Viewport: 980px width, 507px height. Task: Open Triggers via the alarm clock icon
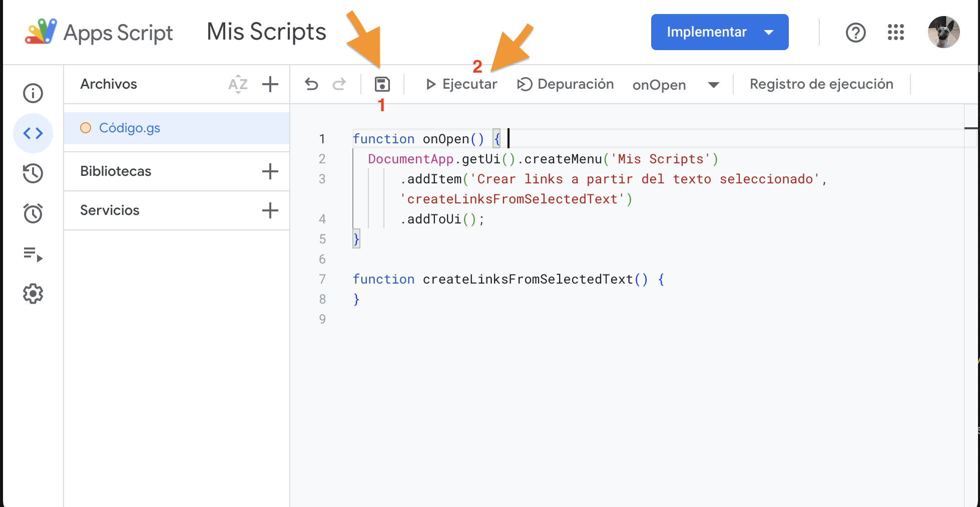pyautogui.click(x=33, y=213)
